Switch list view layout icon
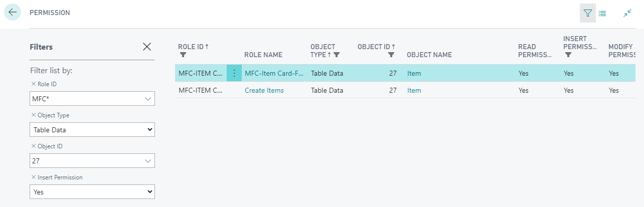 [603, 14]
